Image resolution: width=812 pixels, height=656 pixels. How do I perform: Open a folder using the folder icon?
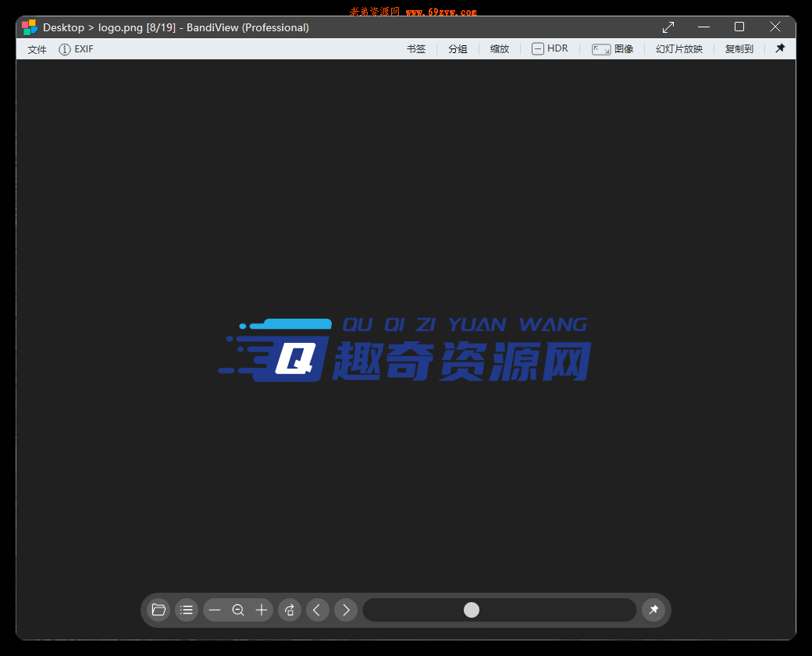[158, 610]
